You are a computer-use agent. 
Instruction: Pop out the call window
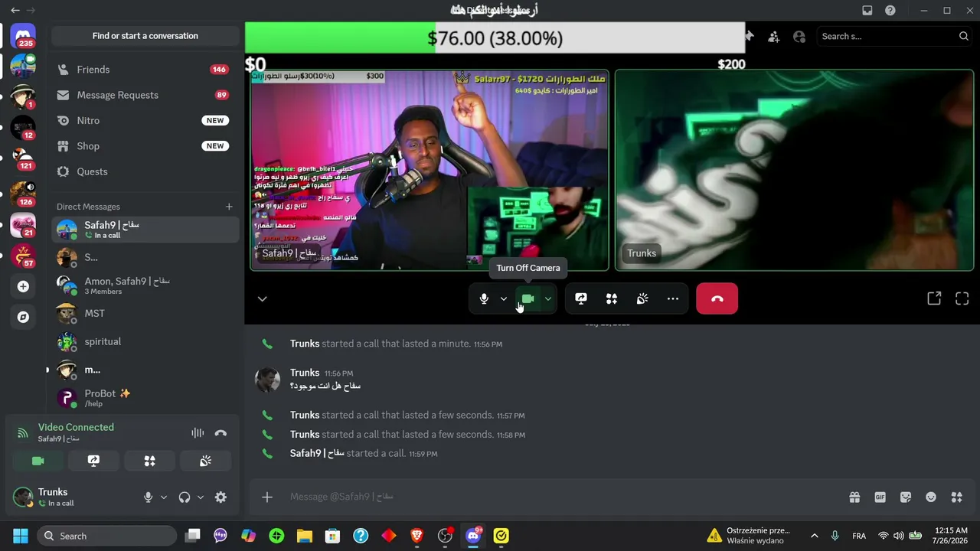(x=934, y=298)
